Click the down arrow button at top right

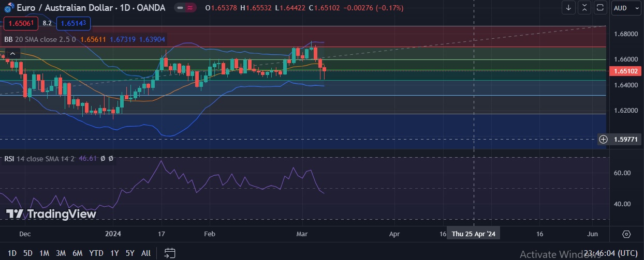pyautogui.click(x=569, y=8)
